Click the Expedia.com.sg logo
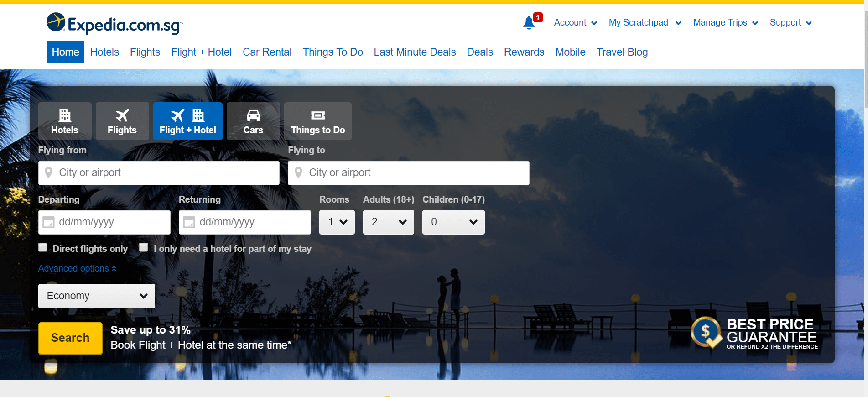The height and width of the screenshot is (397, 868). [x=115, y=24]
